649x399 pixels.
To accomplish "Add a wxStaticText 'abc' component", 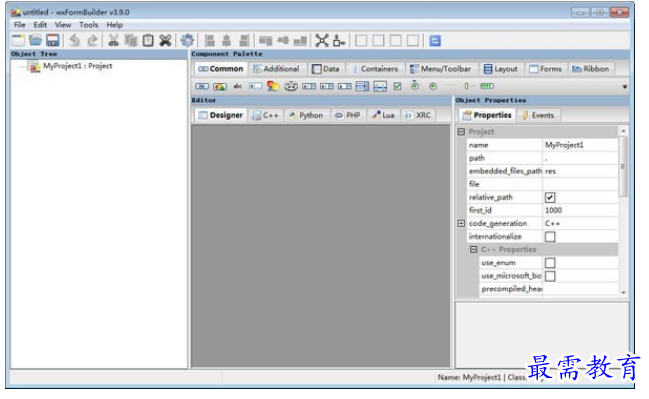I will [238, 86].
